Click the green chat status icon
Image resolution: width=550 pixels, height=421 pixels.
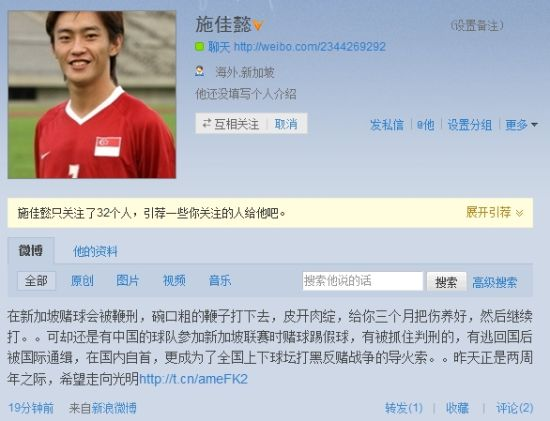point(200,47)
